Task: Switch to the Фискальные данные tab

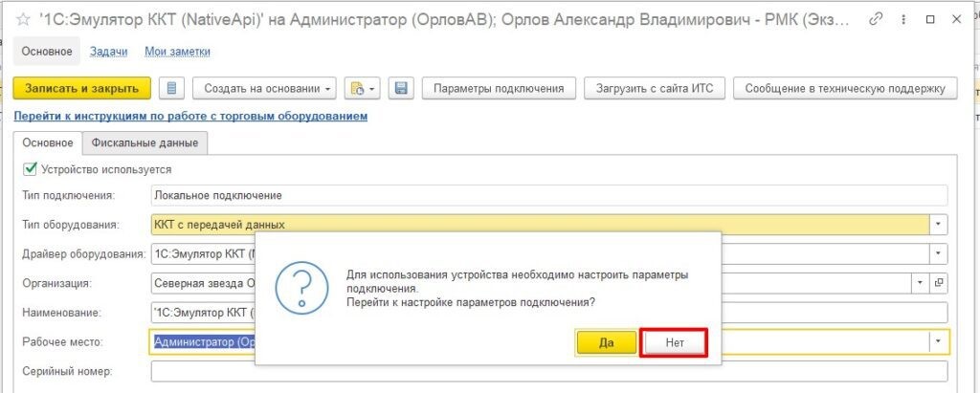Action: point(145,143)
